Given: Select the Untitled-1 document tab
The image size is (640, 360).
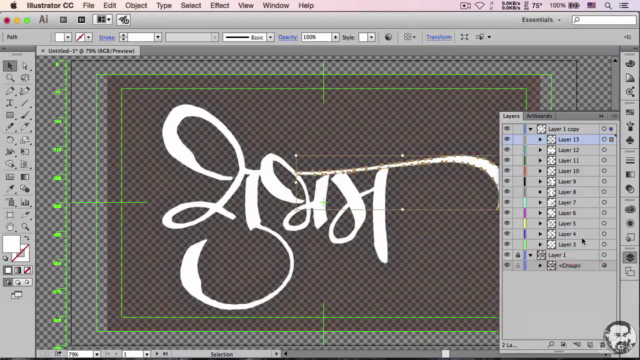Looking at the screenshot, I should 91,51.
